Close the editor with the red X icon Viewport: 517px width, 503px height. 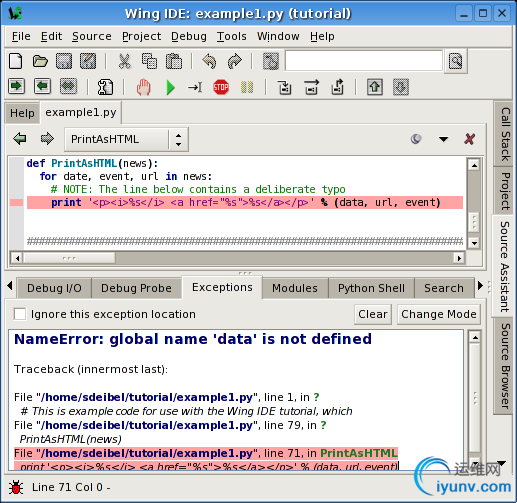pos(469,139)
